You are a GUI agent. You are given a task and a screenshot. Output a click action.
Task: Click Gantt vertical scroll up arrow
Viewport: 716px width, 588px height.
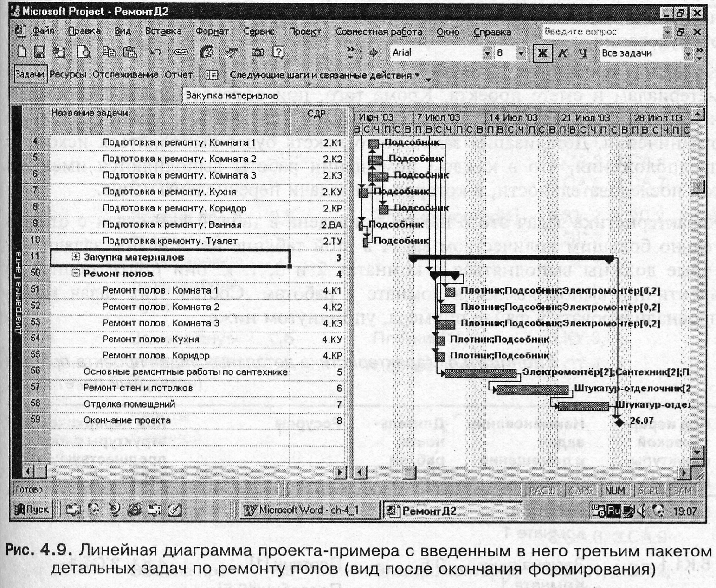coord(697,114)
